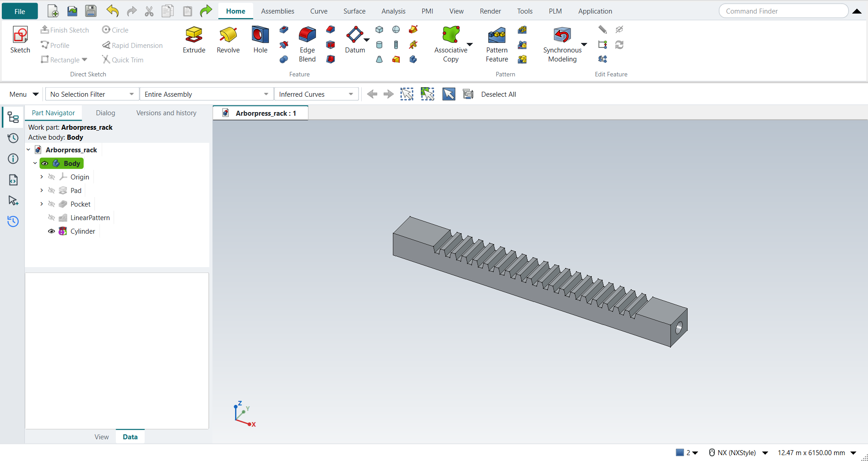Click the Command Finder search field
Image resolution: width=868 pixels, height=461 pixels.
click(783, 11)
